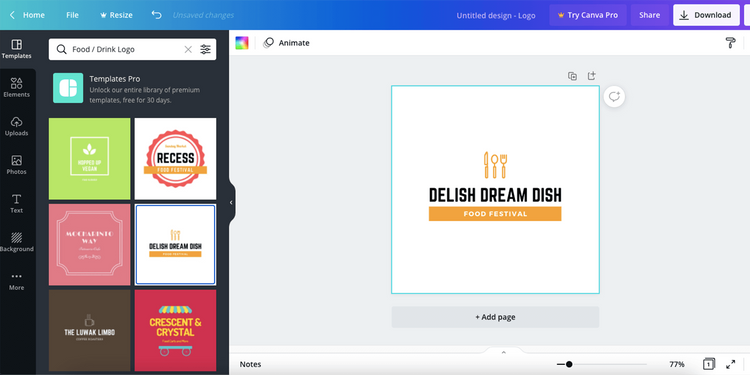Viewport: 750px width, 375px height.
Task: Select the Crescent & Crystal template thumbnail
Action: 175,330
